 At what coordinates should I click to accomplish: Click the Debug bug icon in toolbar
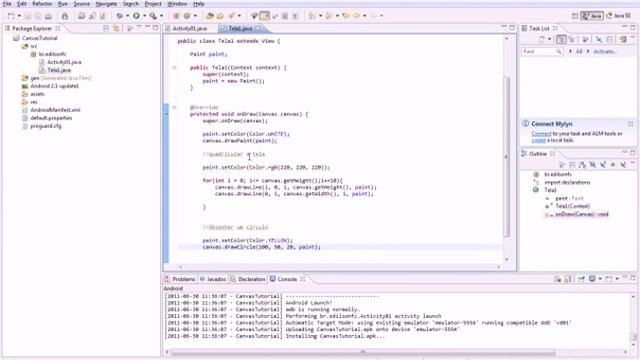pyautogui.click(x=120, y=16)
